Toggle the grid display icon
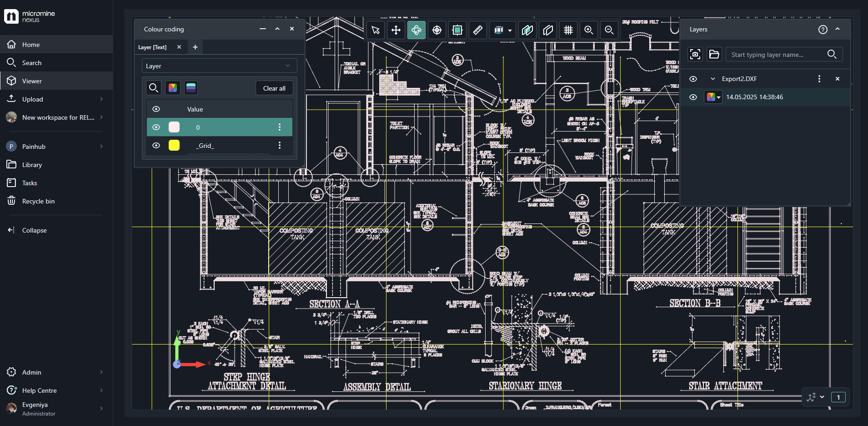Screen dimensions: 868x426 click(x=568, y=30)
